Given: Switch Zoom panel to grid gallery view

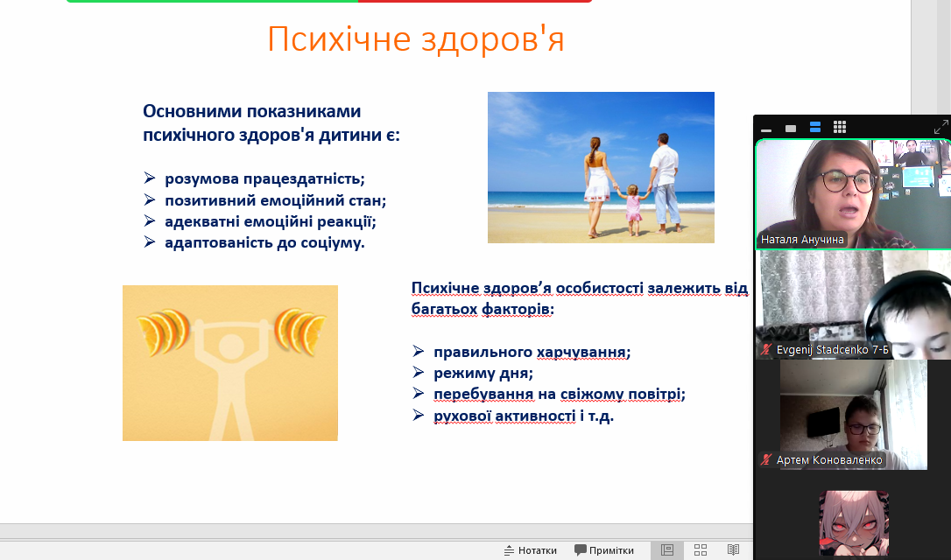Looking at the screenshot, I should [840, 127].
